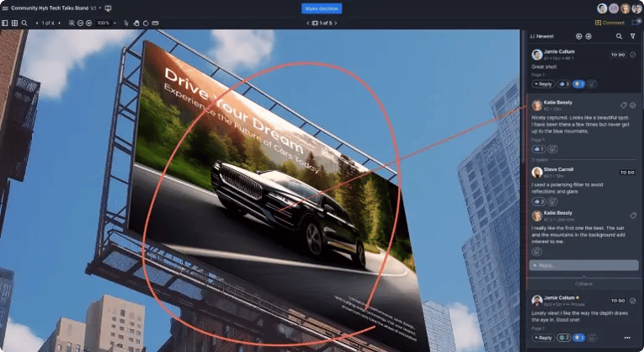The width and height of the screenshot is (644, 352).
Task: Click the compare side-by-side view icon
Action: click(x=14, y=23)
